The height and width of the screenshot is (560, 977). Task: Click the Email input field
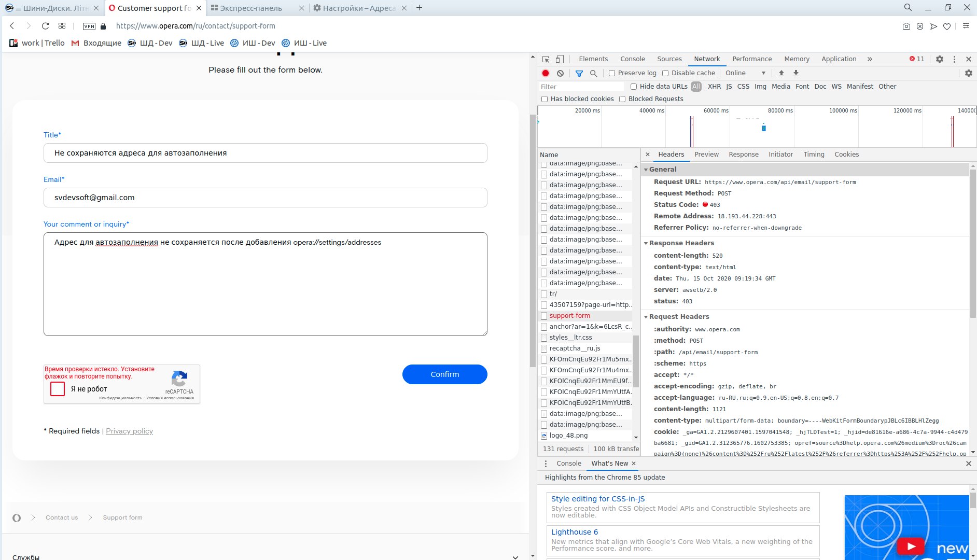coord(266,198)
